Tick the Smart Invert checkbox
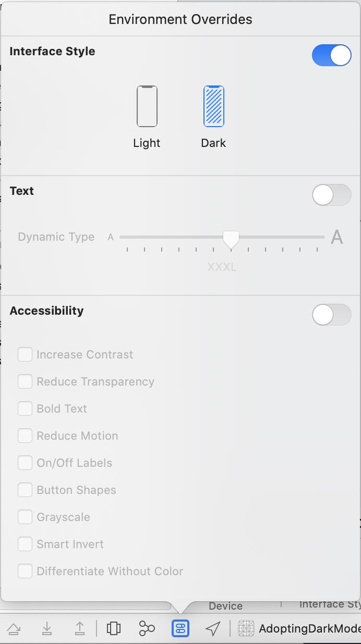Screen dimensions: 361x644 [25, 544]
